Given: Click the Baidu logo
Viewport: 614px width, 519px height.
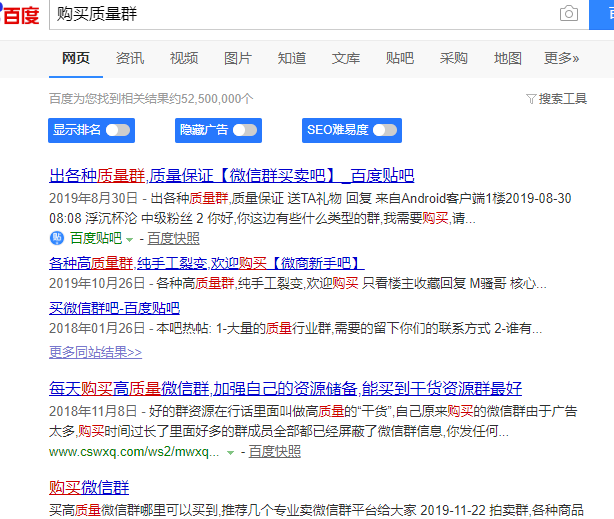Looking at the screenshot, I should pos(20,15).
